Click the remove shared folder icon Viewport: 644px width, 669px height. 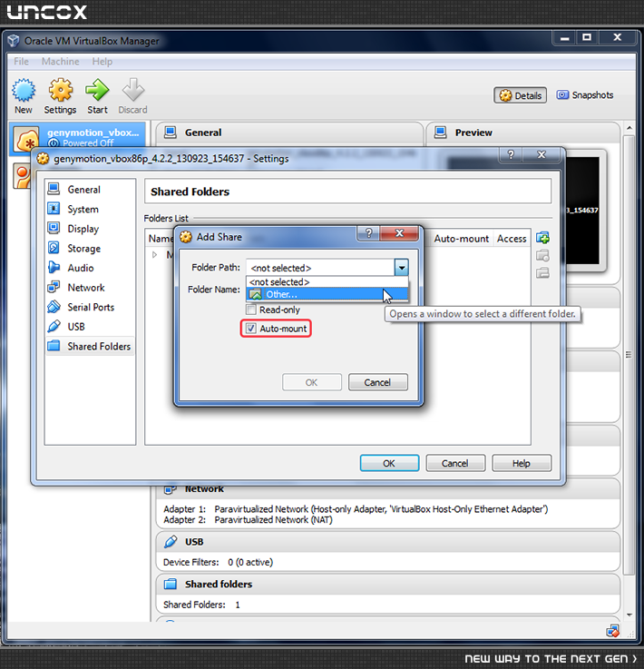(542, 272)
